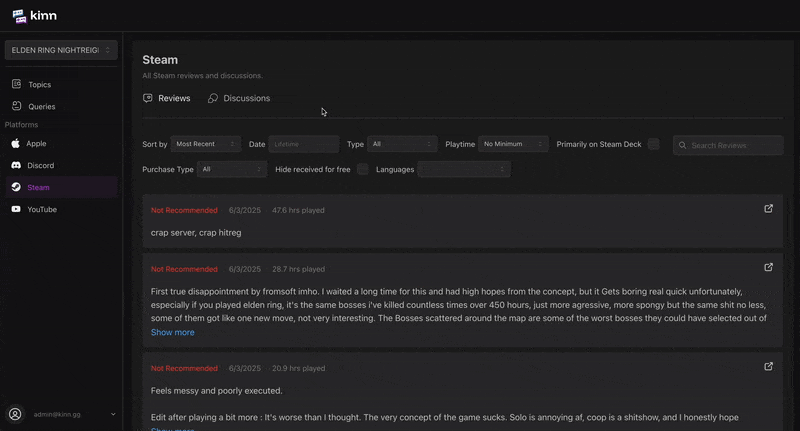This screenshot has width=800, height=431.
Task: Click the Steam page heading
Action: (x=160, y=60)
